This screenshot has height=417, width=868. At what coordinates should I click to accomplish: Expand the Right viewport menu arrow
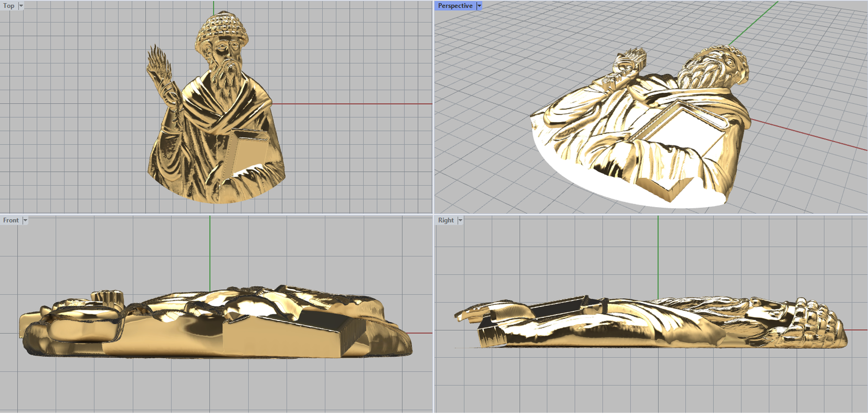(x=460, y=220)
